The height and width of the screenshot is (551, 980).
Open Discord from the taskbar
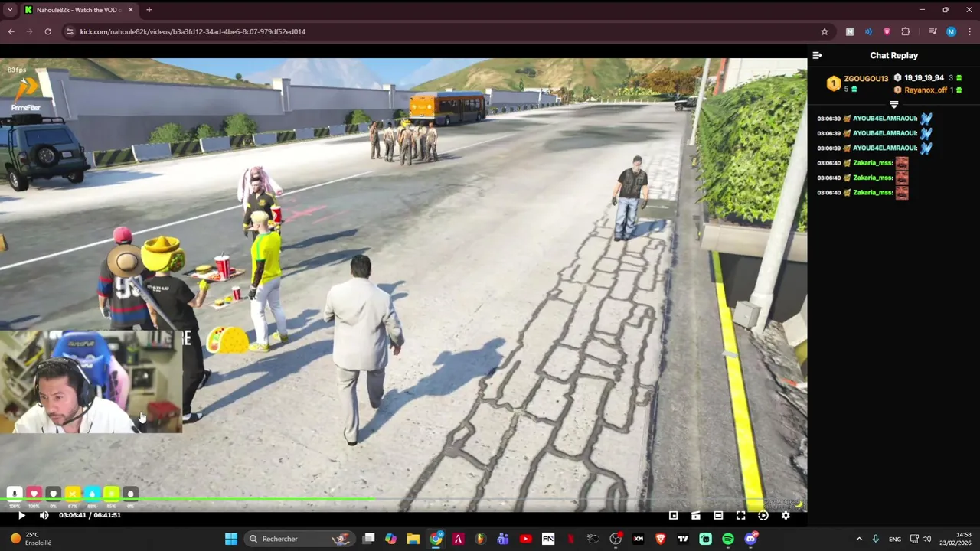click(x=750, y=539)
